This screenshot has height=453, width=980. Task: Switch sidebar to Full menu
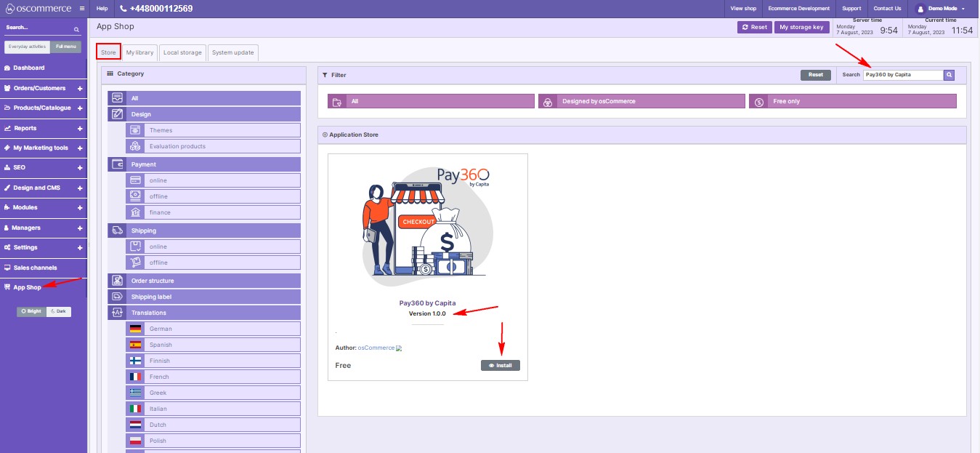pos(65,47)
